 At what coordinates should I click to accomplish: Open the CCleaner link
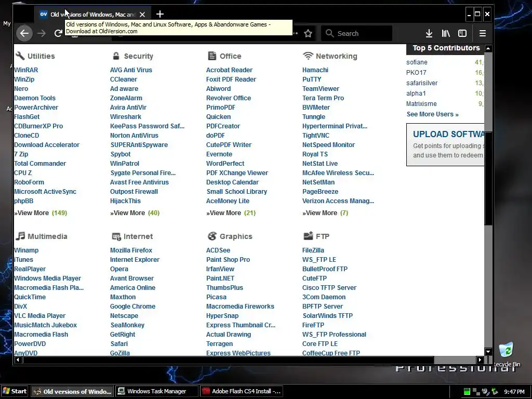[124, 79]
